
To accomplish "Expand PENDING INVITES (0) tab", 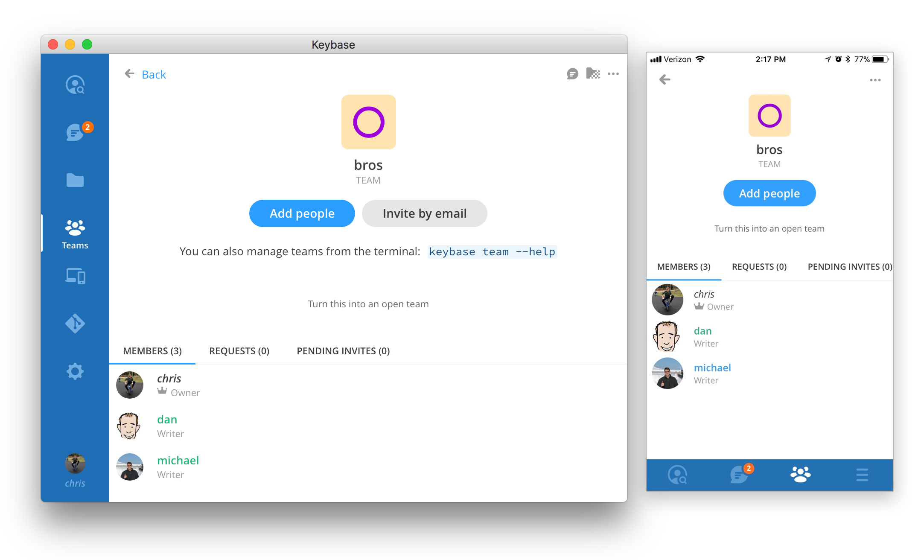I will coord(343,350).
